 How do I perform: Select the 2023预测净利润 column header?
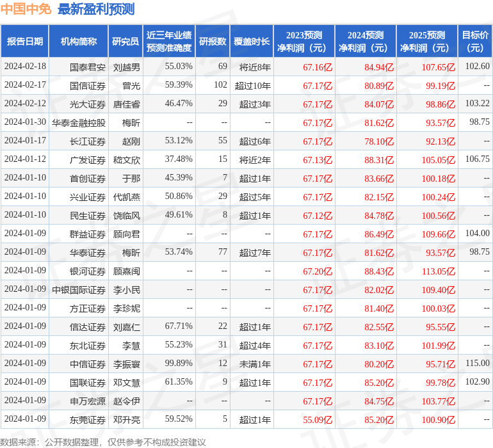coord(304,42)
